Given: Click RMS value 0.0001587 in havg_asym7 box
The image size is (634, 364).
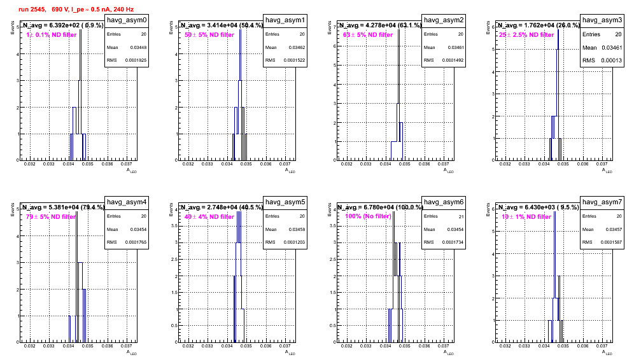Looking at the screenshot, I should tap(612, 242).
